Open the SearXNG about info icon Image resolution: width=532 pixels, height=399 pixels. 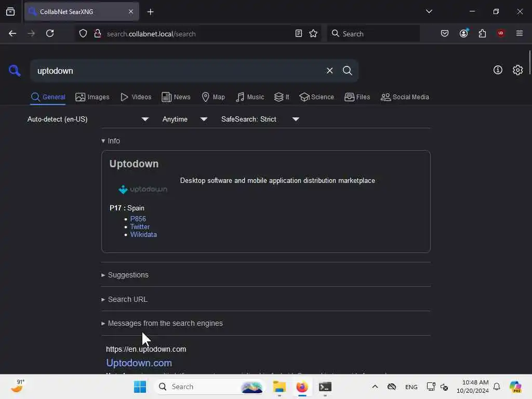(498, 70)
